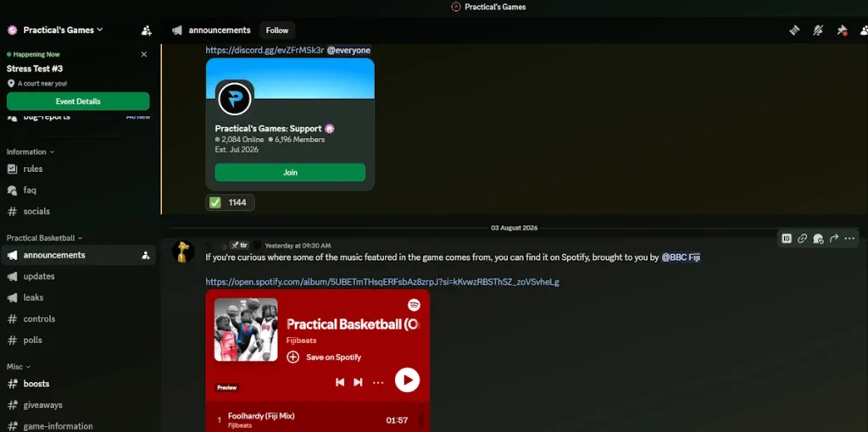Open the discord.gg invite link
868x432 pixels.
click(x=264, y=50)
